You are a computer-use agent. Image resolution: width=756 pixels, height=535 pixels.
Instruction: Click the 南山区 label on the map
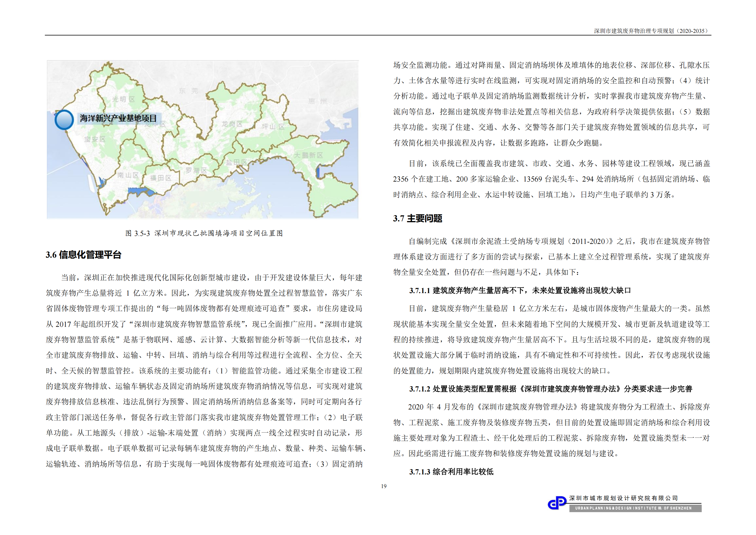(128, 175)
